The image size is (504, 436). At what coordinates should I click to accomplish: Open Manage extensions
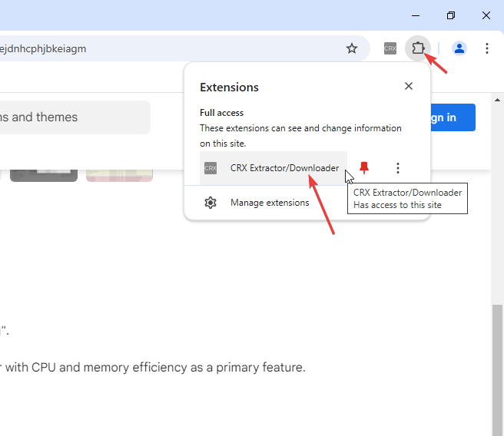tap(269, 203)
